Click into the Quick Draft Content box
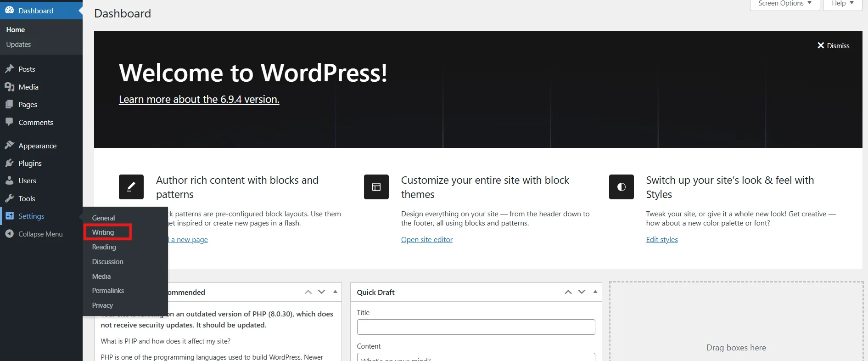The width and height of the screenshot is (868, 361). pyautogui.click(x=476, y=357)
